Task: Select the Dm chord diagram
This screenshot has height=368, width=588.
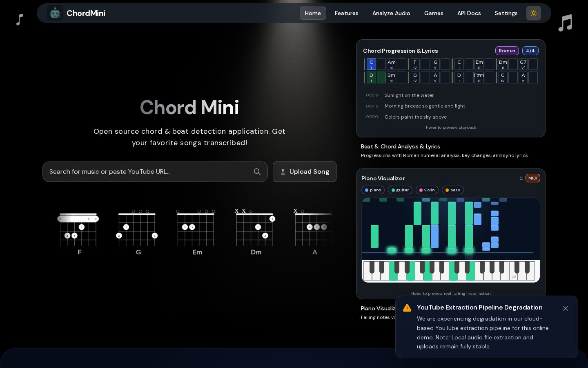Action: coord(255,232)
